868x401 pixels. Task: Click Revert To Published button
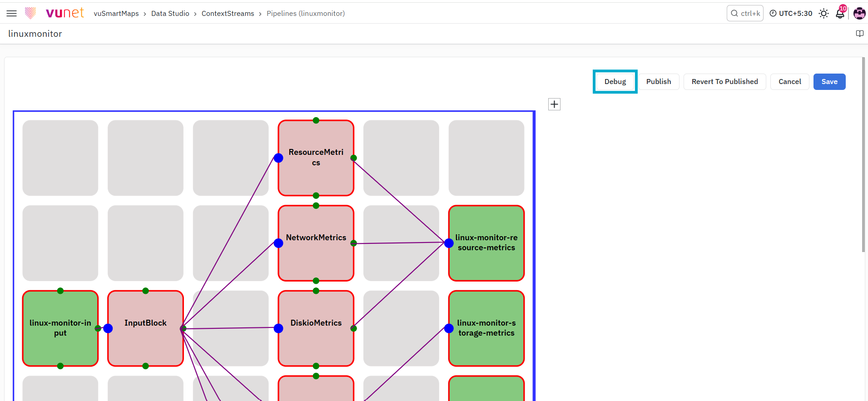[x=724, y=82]
